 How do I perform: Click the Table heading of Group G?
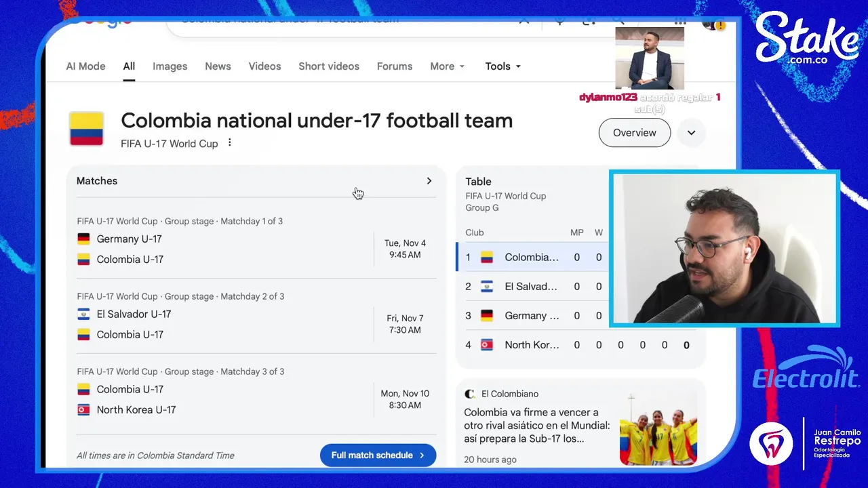[478, 182]
